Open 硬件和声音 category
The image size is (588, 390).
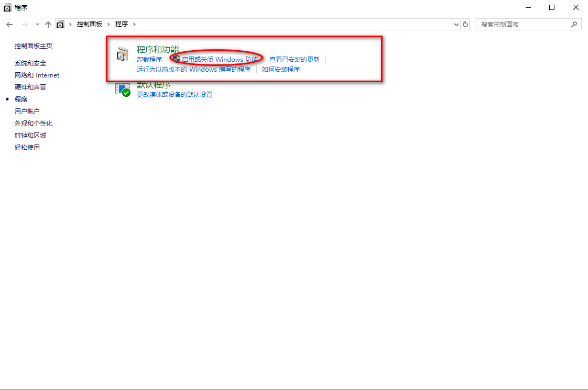(30, 87)
